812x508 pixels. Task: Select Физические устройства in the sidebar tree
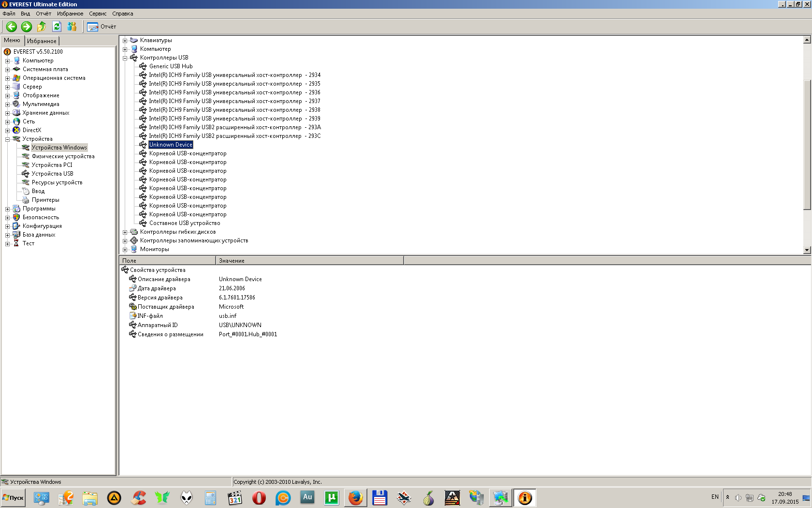tap(63, 156)
